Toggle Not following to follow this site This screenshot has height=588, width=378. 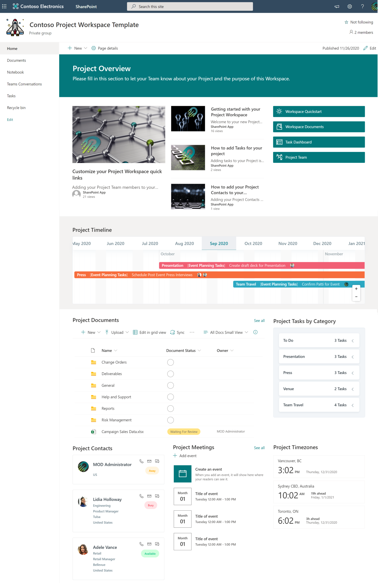pyautogui.click(x=359, y=22)
